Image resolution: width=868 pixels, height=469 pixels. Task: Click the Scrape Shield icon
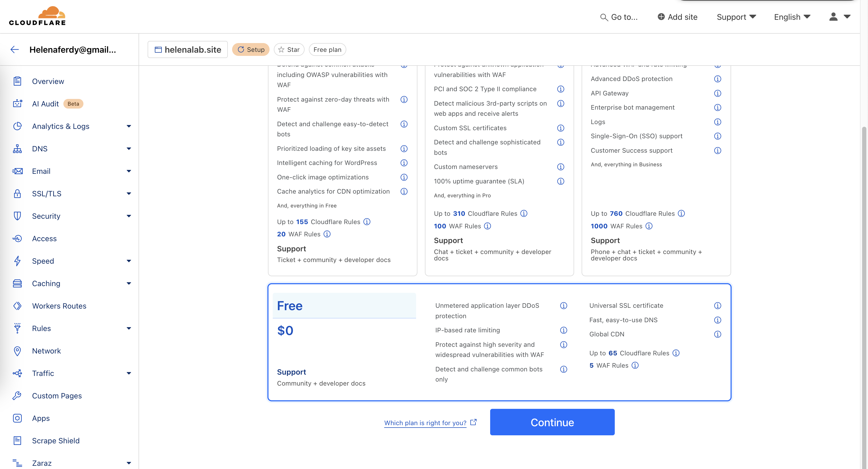click(x=17, y=441)
